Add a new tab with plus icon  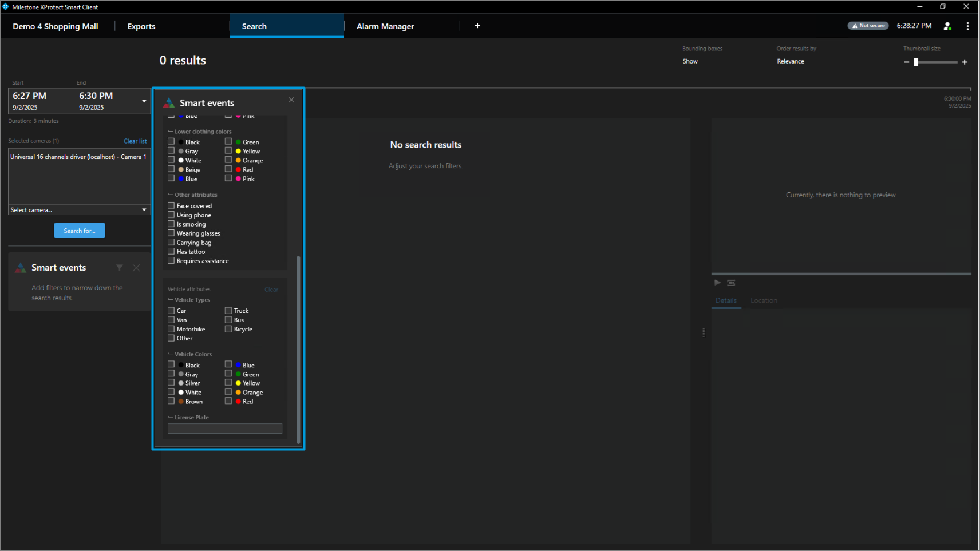(x=477, y=26)
